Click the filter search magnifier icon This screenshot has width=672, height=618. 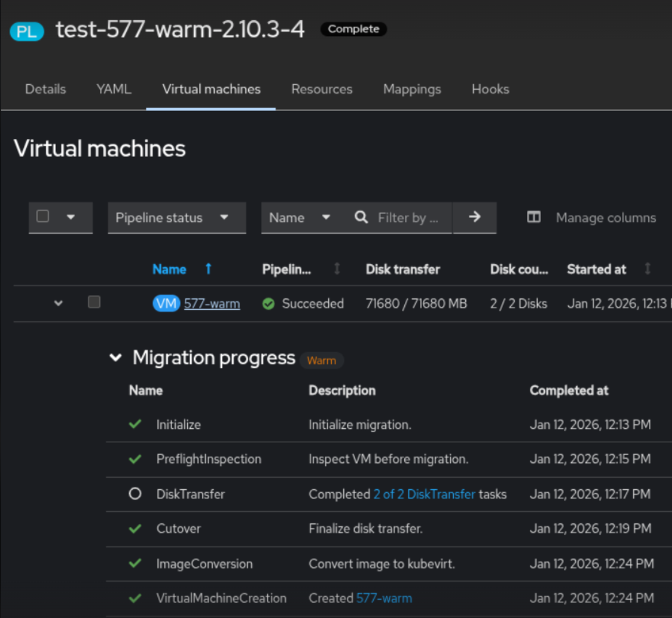[361, 218]
